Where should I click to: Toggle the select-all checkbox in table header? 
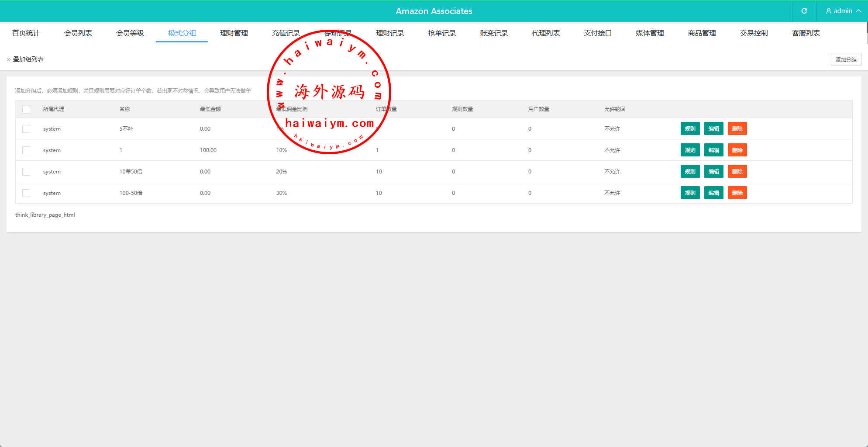point(26,109)
